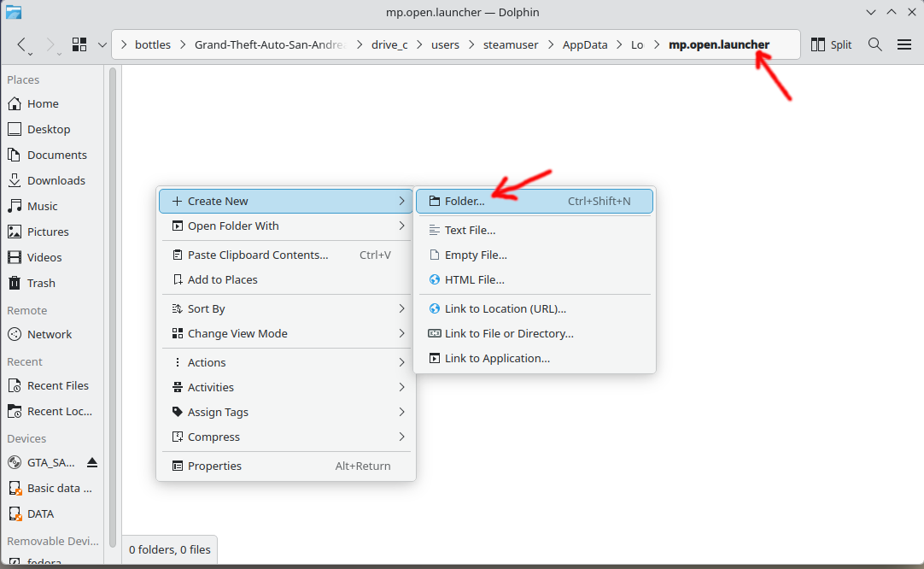Click steamuser breadcrumb segment
The height and width of the screenshot is (569, 924).
tap(511, 44)
